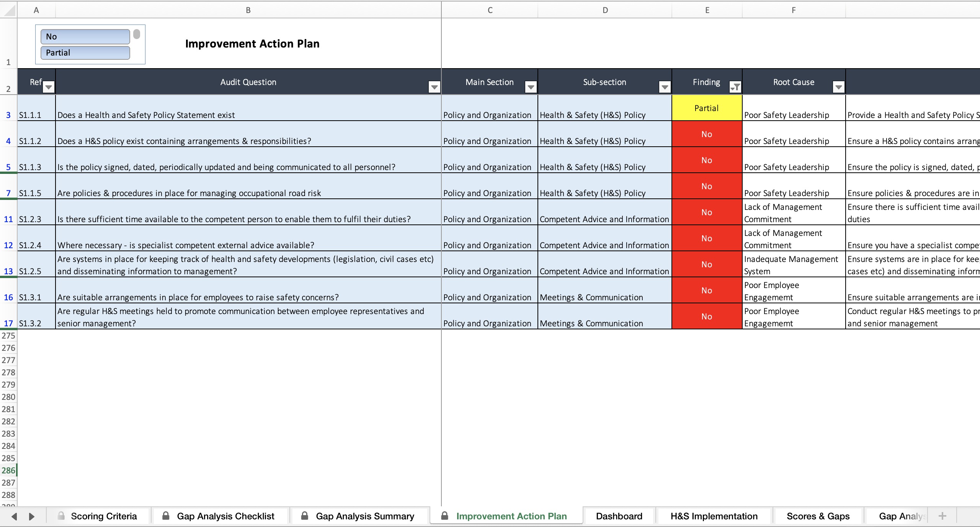Select column D header
980x527 pixels.
(605, 10)
